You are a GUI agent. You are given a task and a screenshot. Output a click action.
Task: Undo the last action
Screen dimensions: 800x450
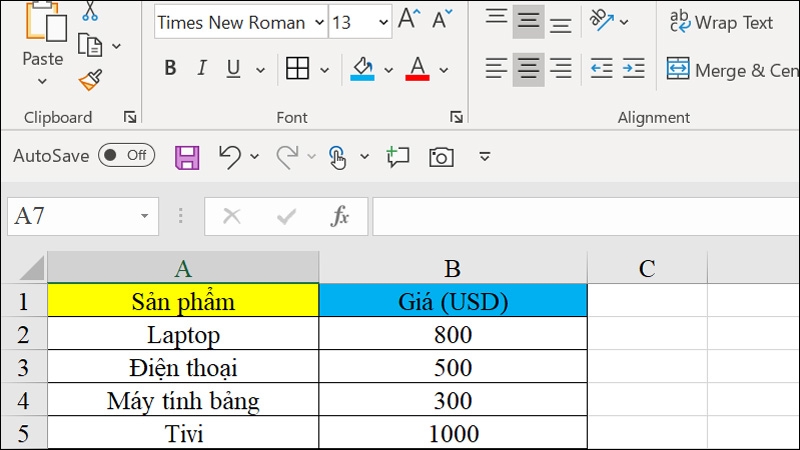(230, 157)
